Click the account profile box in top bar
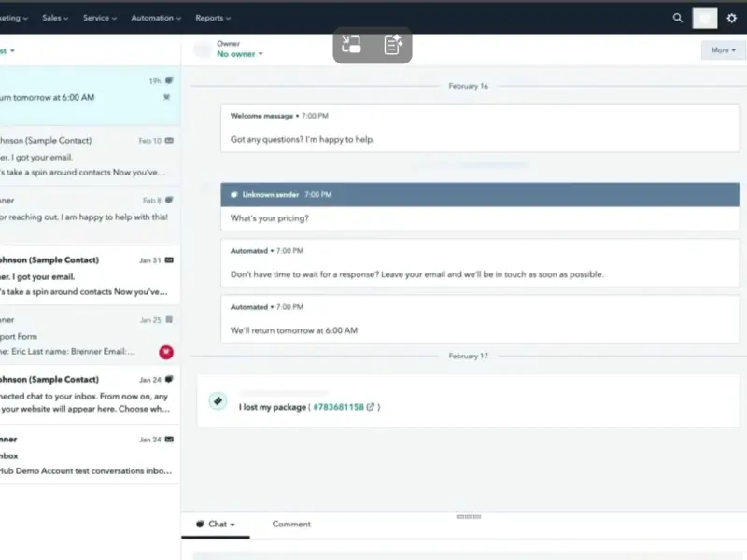The image size is (747, 560). coord(705,18)
